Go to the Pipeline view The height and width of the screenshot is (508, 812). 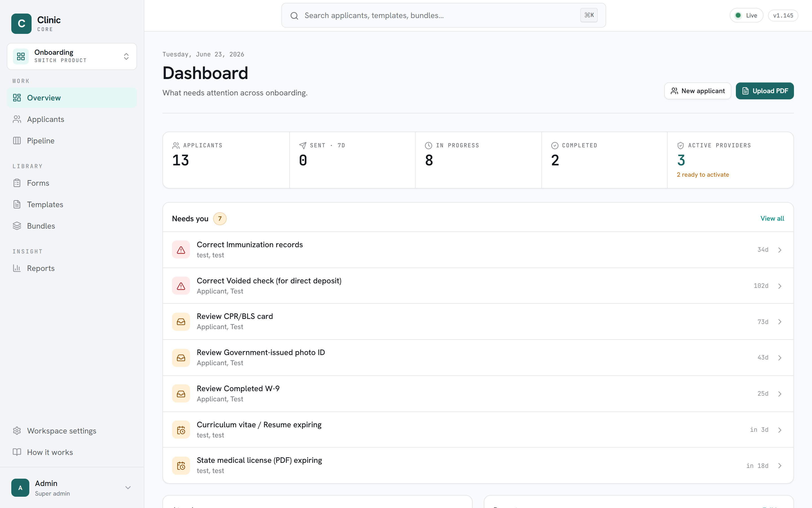[x=72, y=141]
